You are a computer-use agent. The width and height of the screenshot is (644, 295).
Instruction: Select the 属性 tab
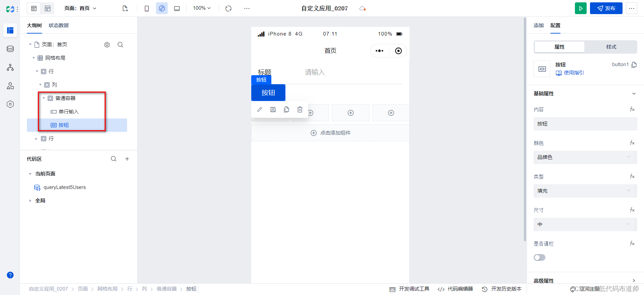[559, 47]
